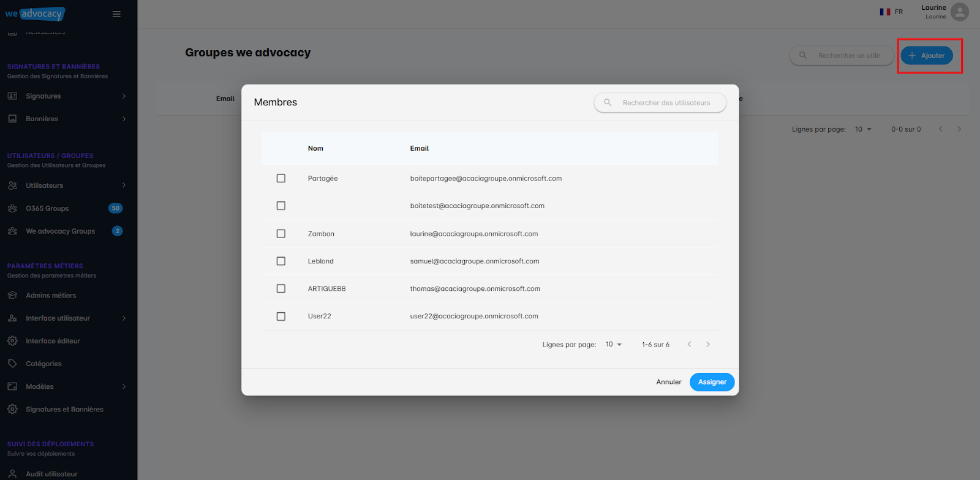
Task: Check the Partagée member checkbox
Action: click(x=281, y=178)
